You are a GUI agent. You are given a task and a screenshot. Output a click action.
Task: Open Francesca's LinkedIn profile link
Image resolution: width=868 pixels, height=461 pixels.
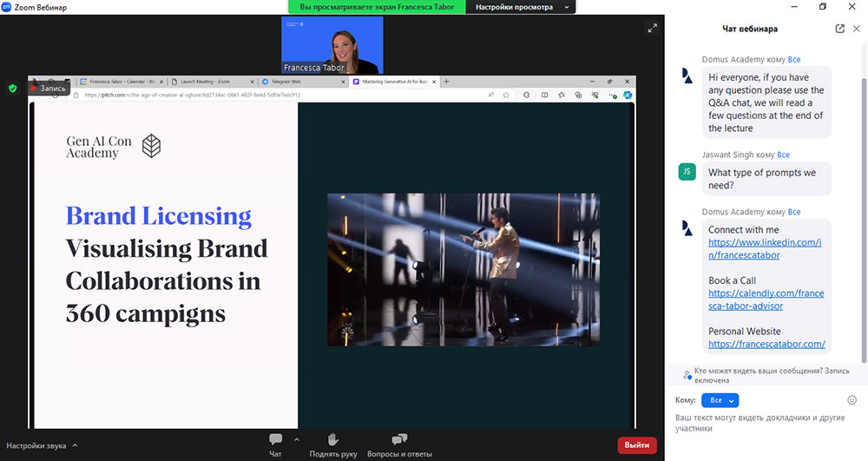tap(765, 248)
